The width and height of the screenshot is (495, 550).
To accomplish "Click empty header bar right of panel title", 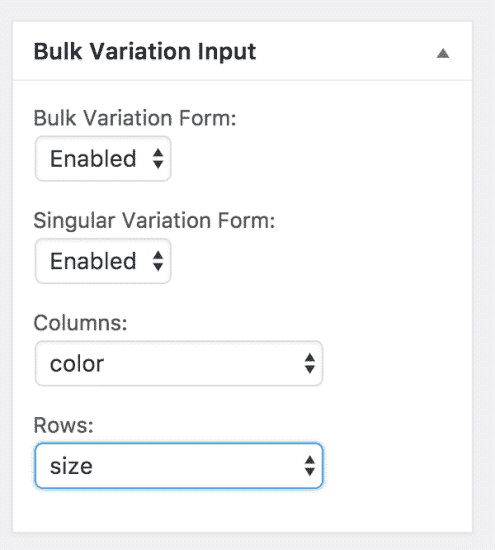I will coord(346,52).
